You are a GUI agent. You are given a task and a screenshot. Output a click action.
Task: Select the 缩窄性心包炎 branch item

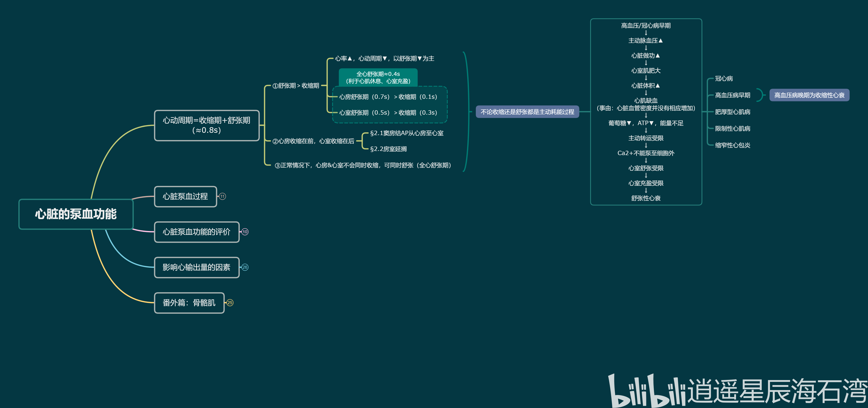click(x=733, y=146)
